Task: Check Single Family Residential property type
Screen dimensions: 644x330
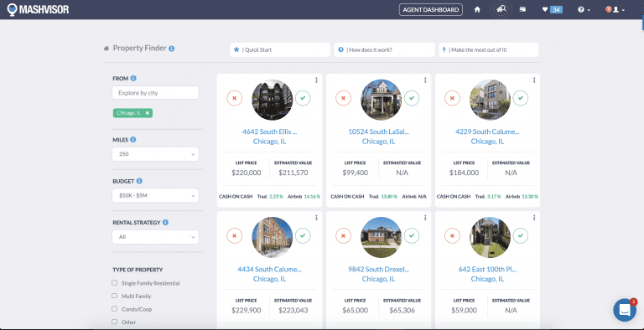Action: (115, 283)
